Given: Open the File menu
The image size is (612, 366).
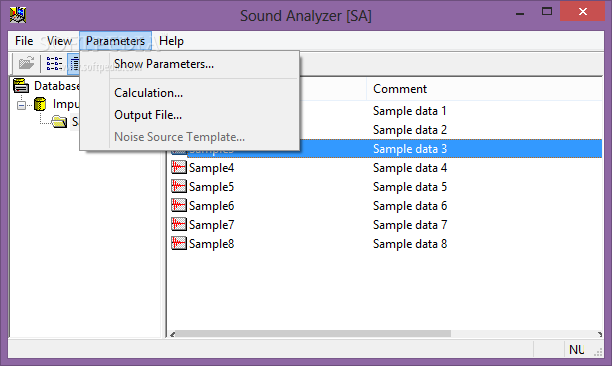Looking at the screenshot, I should (x=24, y=41).
